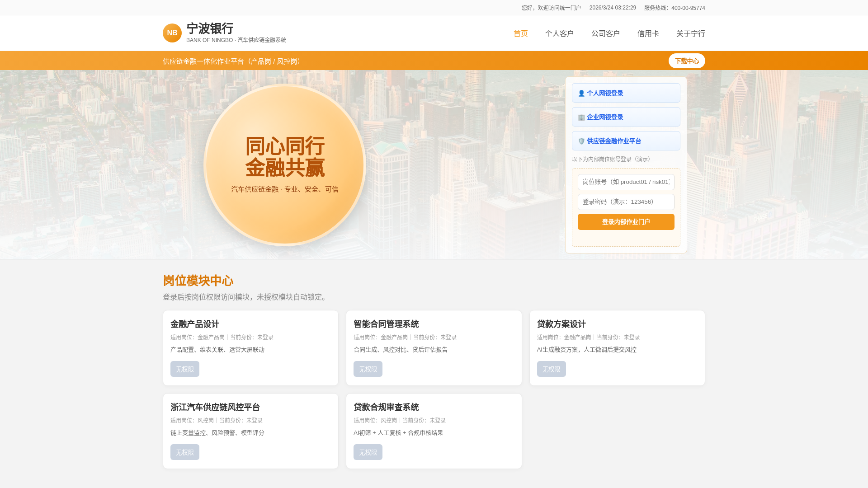
Task: Click the person icon for 个人网银登录
Action: [581, 93]
